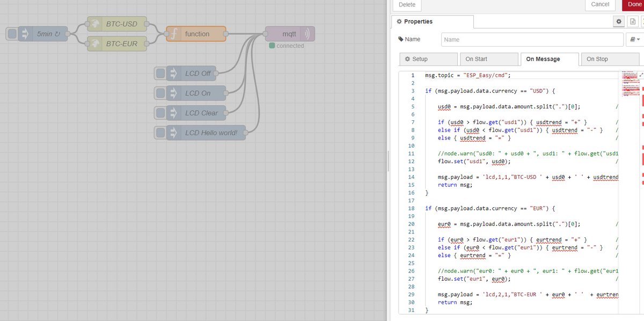The image size is (644, 321).
Task: Click the Cancel button
Action: 600,4
